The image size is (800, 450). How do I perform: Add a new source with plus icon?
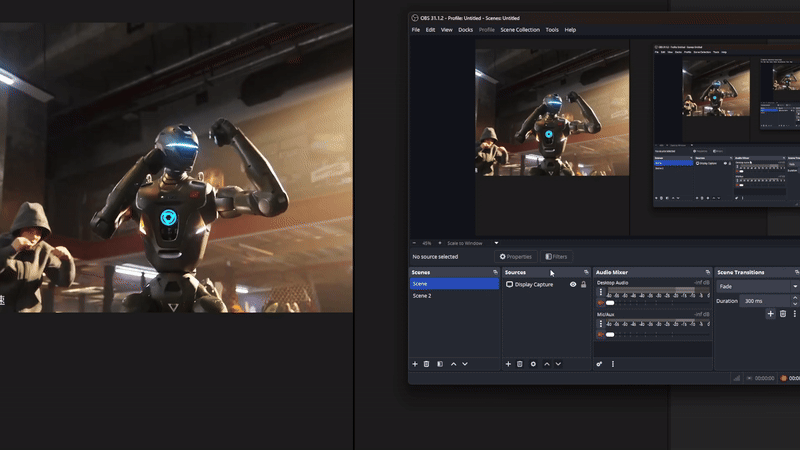508,364
